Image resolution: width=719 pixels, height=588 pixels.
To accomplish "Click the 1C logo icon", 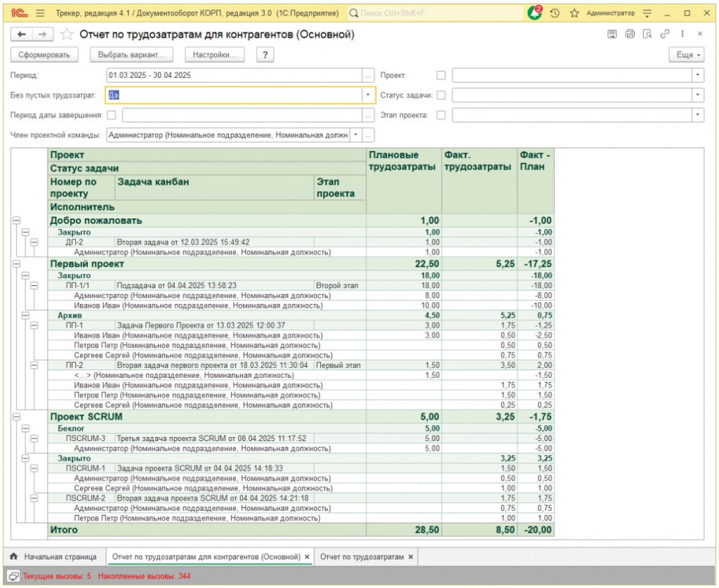I will point(19,13).
